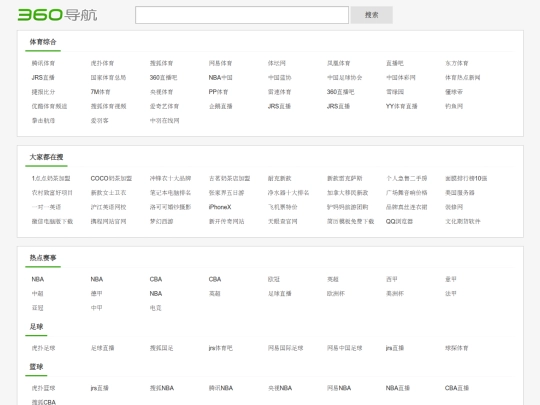Visit 东方体育
The image size is (540, 405).
point(457,63)
